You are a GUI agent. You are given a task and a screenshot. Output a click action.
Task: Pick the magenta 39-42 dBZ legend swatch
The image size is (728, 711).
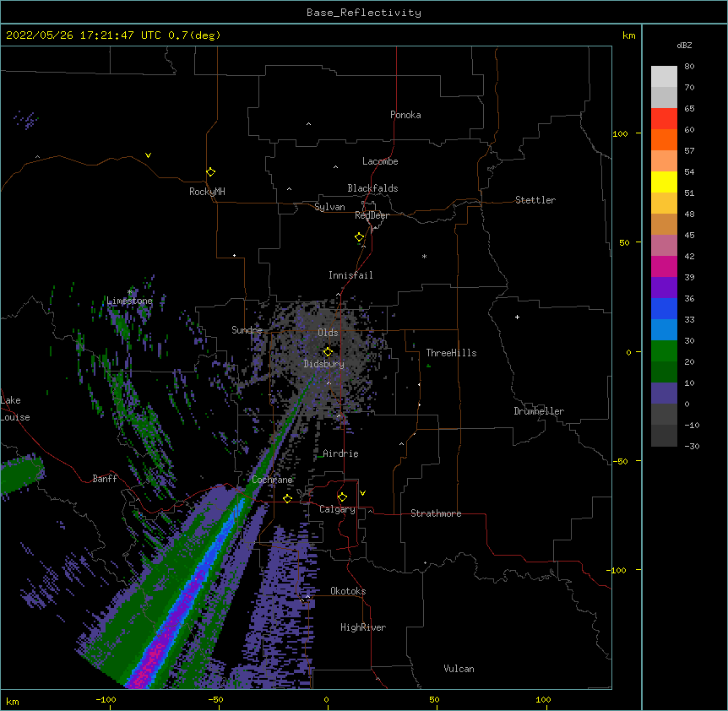[664, 266]
